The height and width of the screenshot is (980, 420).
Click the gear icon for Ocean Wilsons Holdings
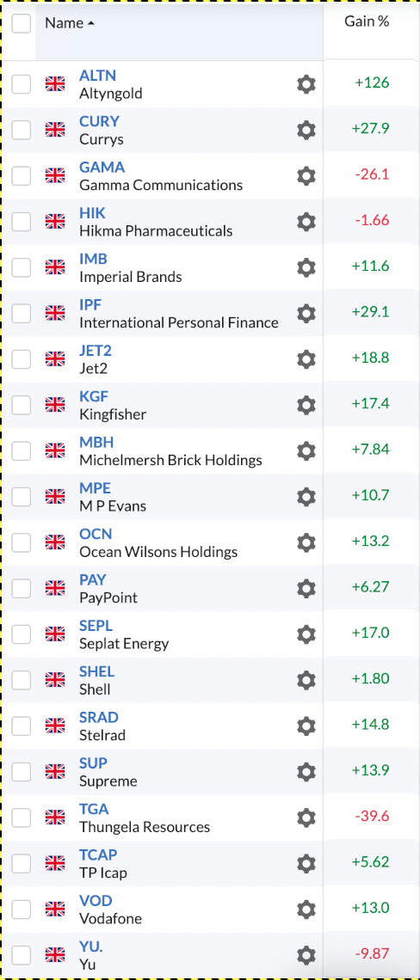[x=306, y=542]
